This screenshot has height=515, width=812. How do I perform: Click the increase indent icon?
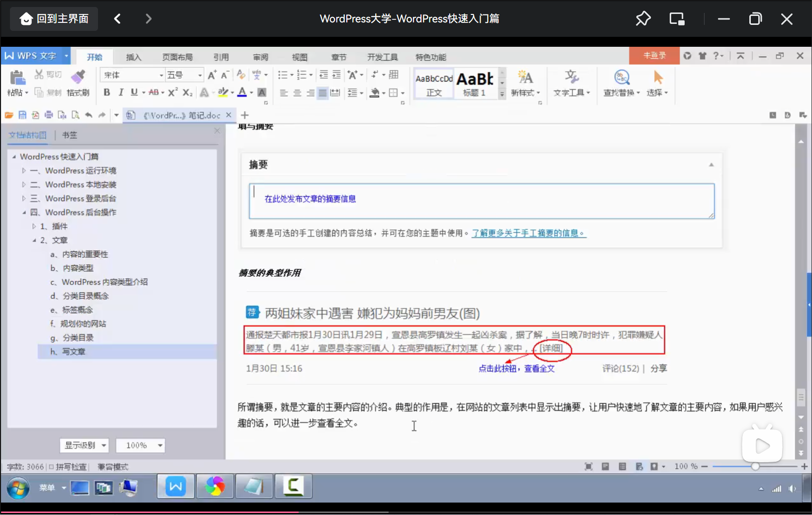(336, 75)
